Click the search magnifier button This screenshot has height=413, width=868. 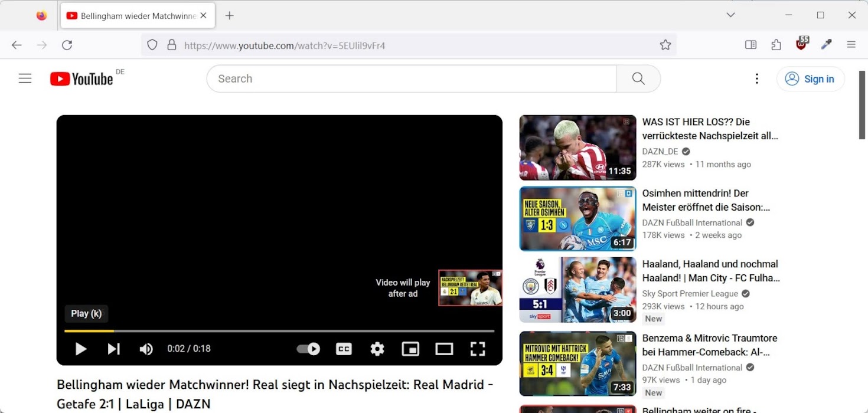(638, 78)
